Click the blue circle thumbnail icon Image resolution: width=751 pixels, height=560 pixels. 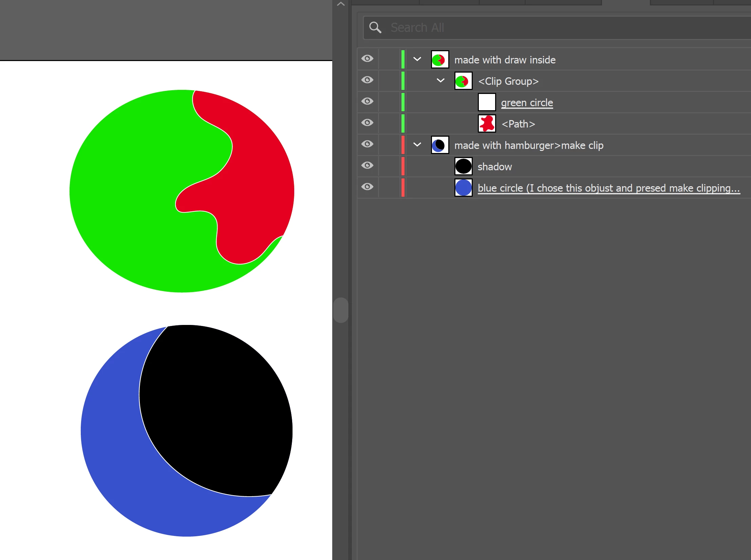463,188
